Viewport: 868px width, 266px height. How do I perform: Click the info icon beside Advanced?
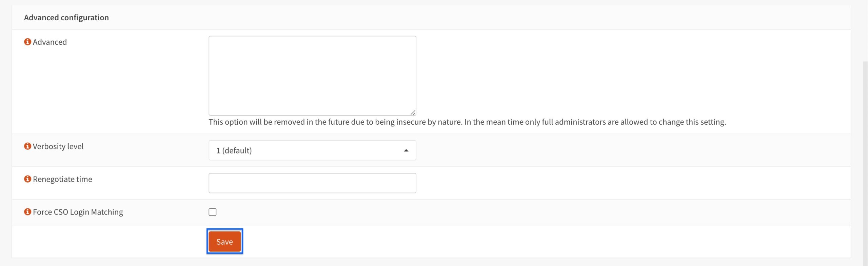click(27, 42)
